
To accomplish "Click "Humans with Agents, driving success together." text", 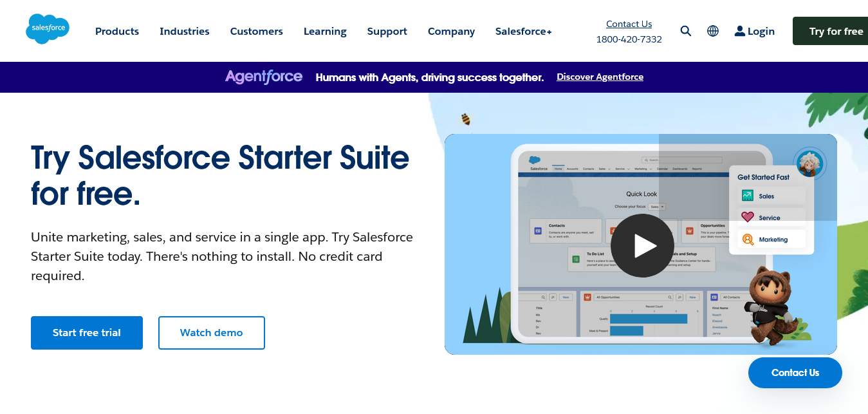I will (x=430, y=77).
